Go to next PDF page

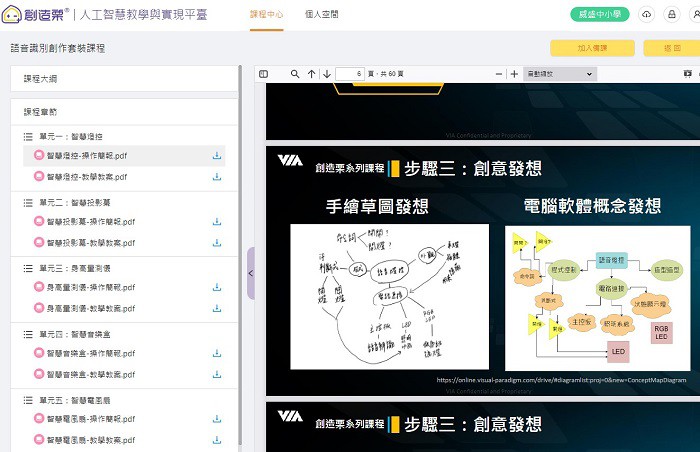[x=327, y=74]
